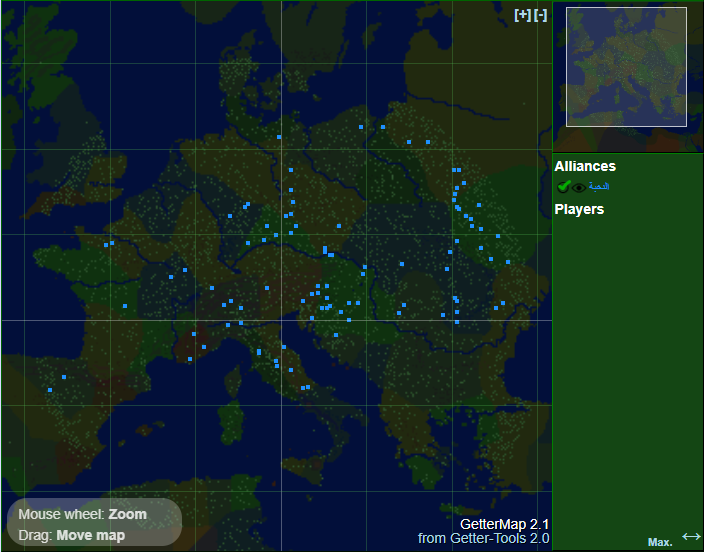Click the 'GetterMap 2.1' text
Image resolution: width=704 pixels, height=552 pixels.
pyautogui.click(x=504, y=524)
